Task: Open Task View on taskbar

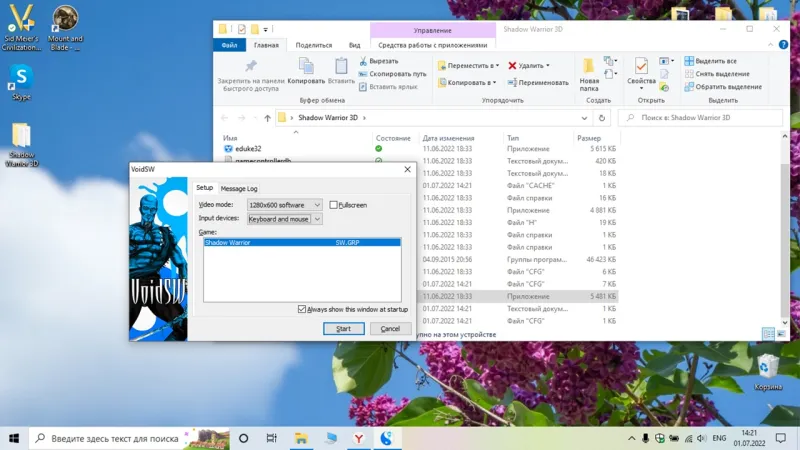Action: pos(271,438)
